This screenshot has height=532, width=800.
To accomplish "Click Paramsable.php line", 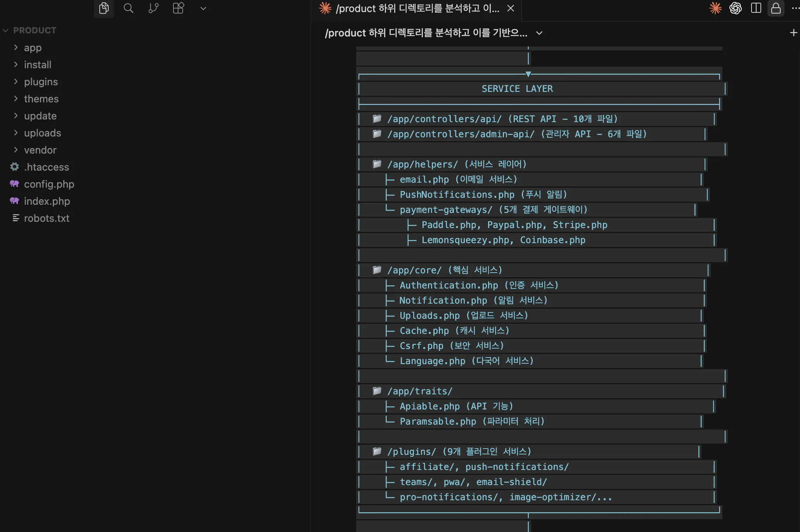I will coord(472,421).
